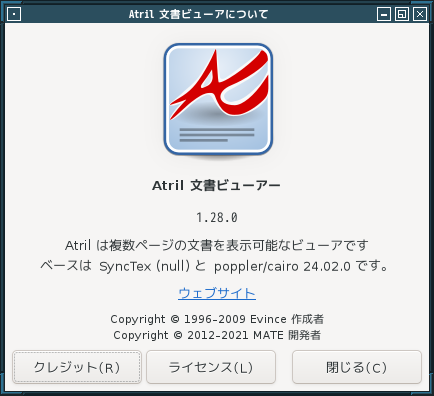This screenshot has width=434, height=396.
Task: Click the title bar text Atril 文書ビューアについて
Action: click(199, 14)
